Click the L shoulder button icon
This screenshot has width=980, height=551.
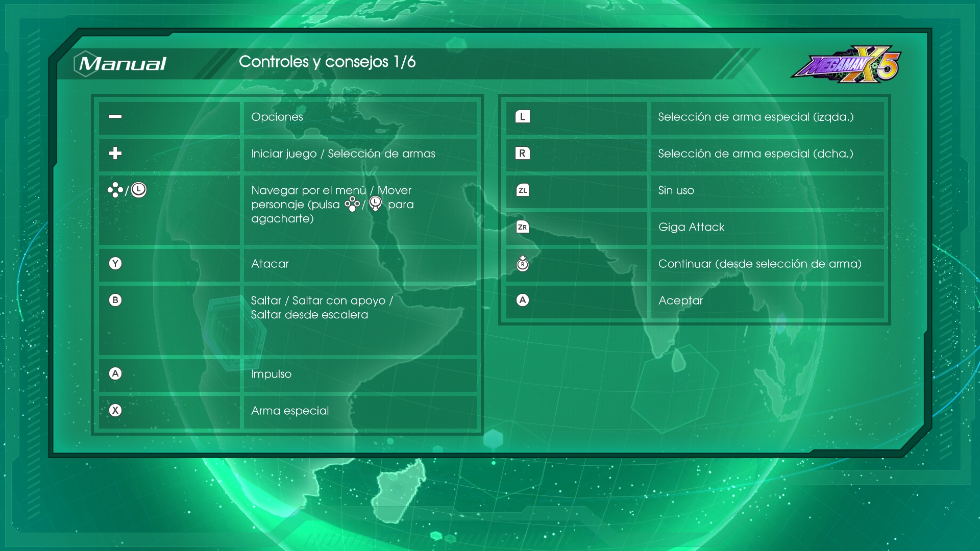click(522, 116)
